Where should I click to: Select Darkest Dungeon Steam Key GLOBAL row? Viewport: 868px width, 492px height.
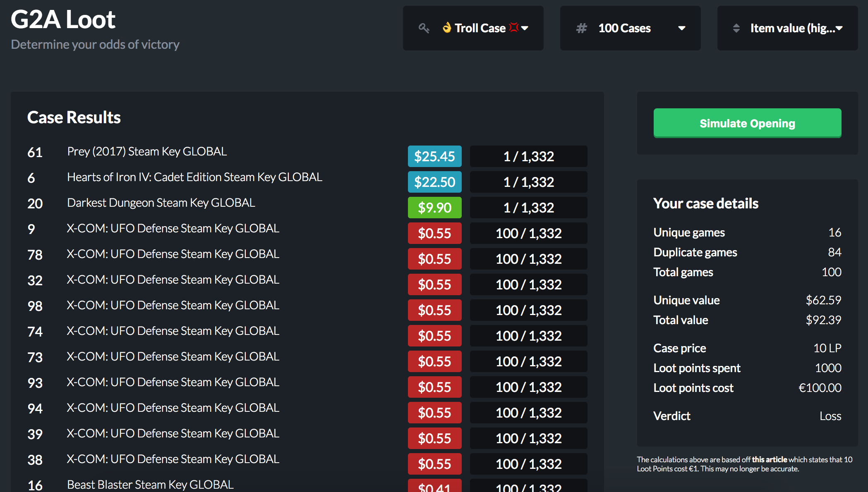pos(307,207)
